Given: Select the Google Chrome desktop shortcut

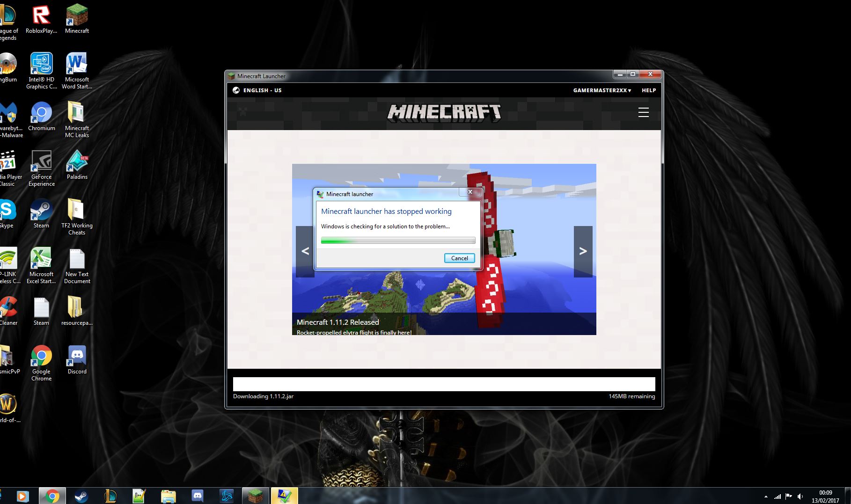Looking at the screenshot, I should click(x=41, y=363).
